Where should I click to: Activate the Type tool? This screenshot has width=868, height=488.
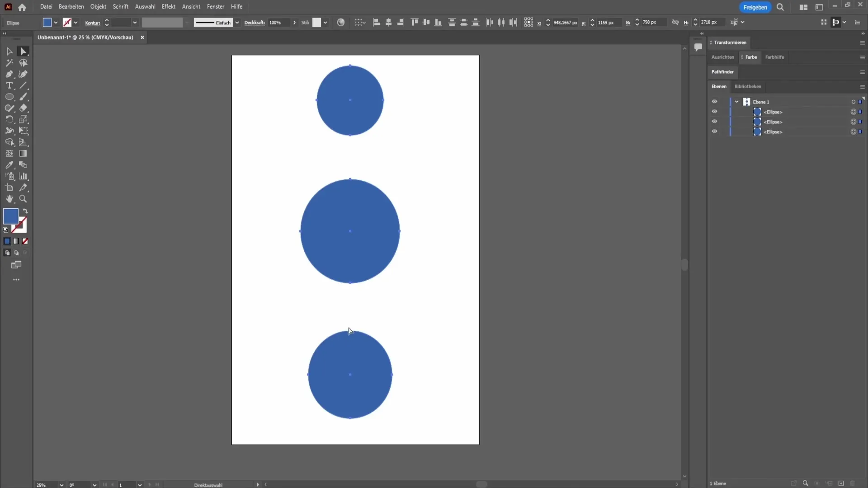tap(9, 85)
